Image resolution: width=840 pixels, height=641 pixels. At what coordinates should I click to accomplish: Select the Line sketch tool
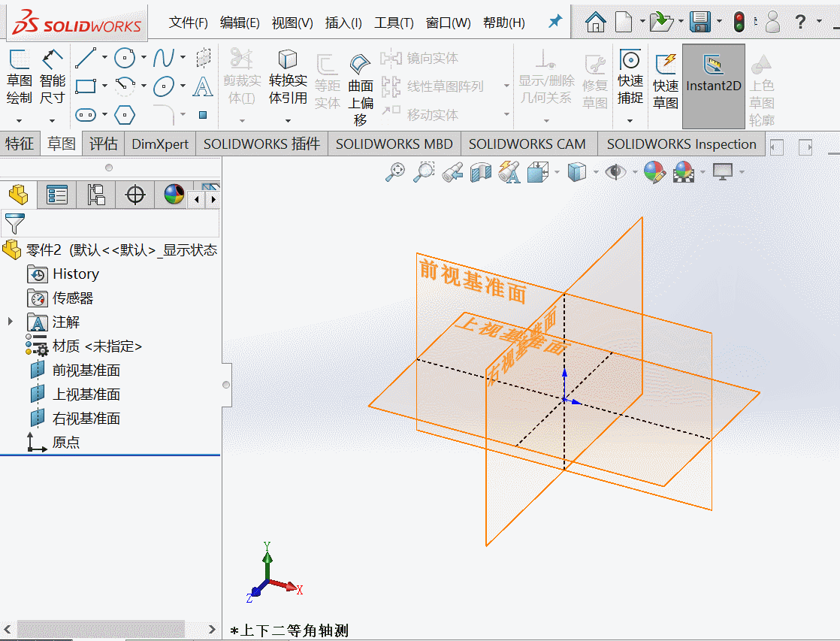pyautogui.click(x=86, y=57)
